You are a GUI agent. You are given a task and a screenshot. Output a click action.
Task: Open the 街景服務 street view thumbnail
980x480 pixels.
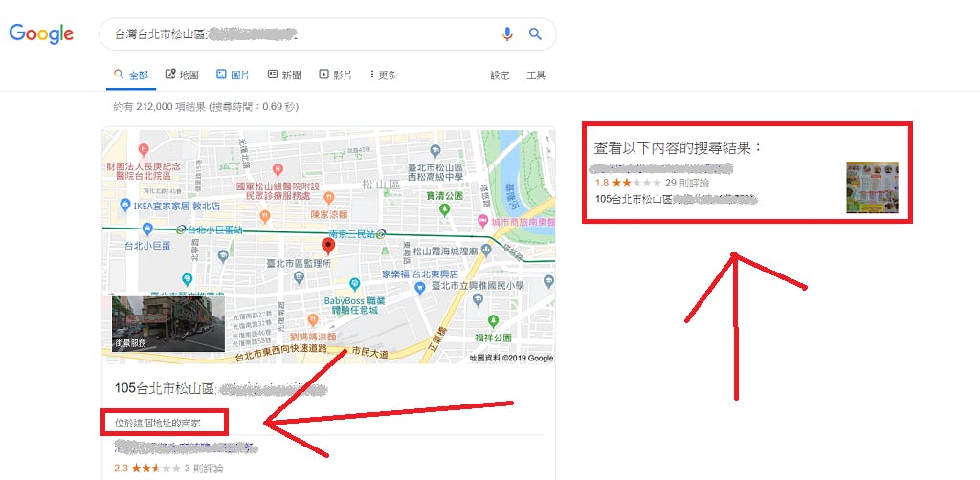pos(168,323)
